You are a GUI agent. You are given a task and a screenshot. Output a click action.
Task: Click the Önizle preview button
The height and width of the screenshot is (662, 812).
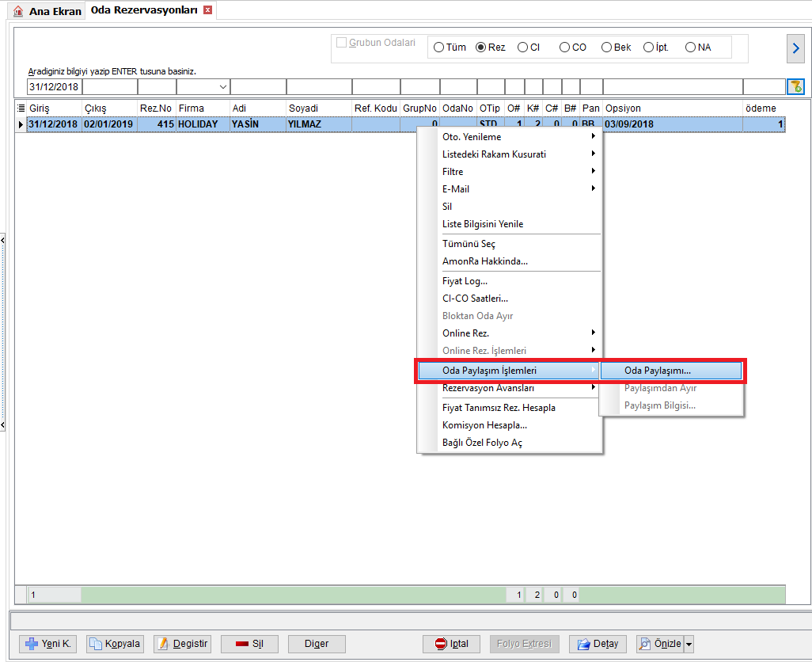pos(660,644)
